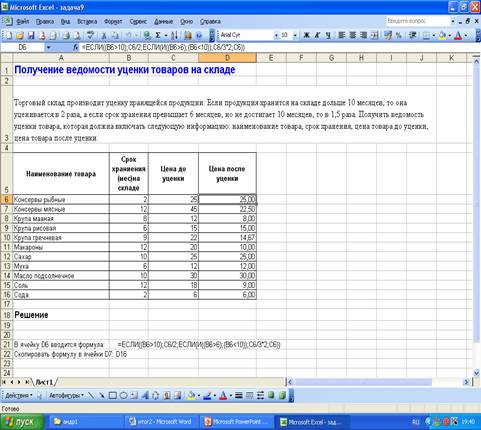Select the Лист1 sheet tab
481x430 pixels.
point(44,382)
